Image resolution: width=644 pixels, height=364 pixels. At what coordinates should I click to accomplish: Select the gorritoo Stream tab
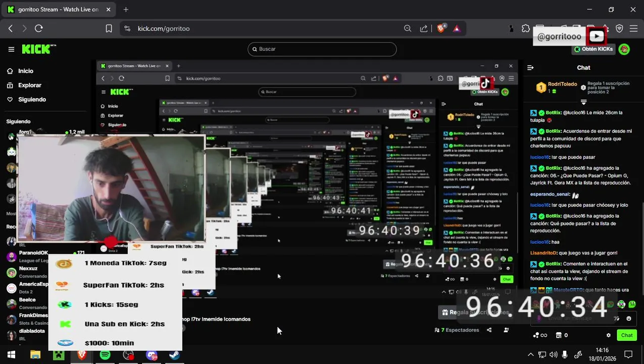[x=58, y=10]
